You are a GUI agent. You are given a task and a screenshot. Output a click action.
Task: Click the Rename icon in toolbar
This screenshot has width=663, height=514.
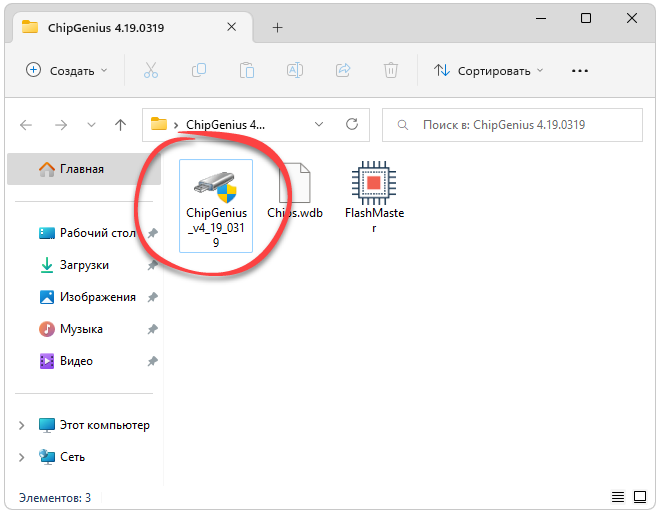pos(295,70)
